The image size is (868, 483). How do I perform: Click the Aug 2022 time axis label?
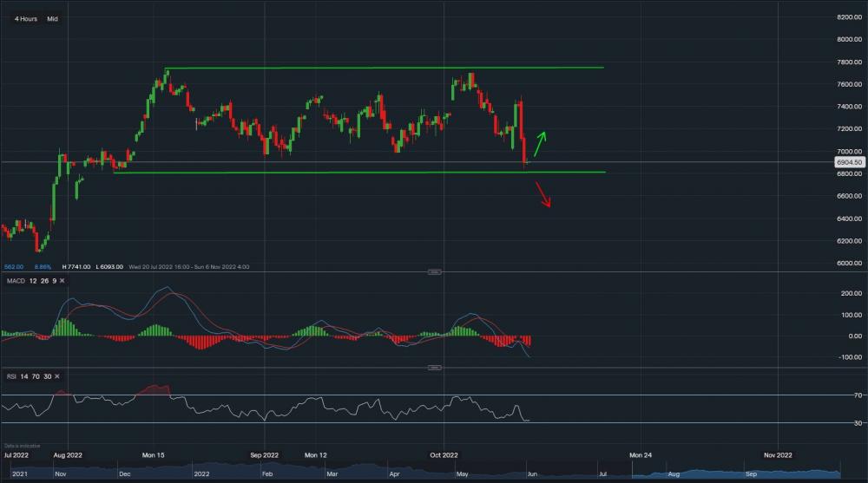pos(68,454)
